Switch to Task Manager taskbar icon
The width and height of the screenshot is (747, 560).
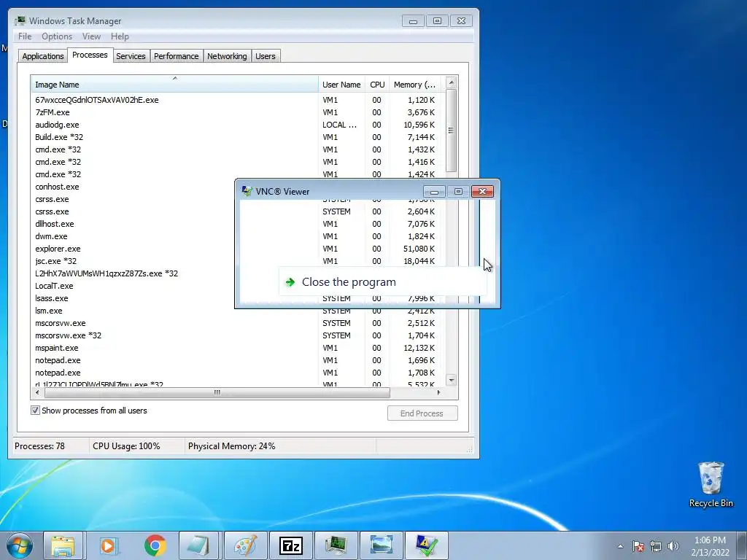pos(336,545)
